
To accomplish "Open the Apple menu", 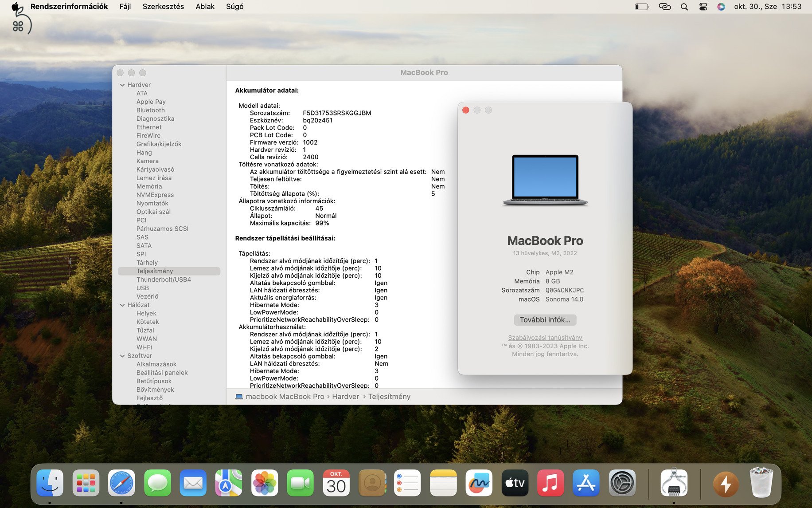I will (x=16, y=7).
